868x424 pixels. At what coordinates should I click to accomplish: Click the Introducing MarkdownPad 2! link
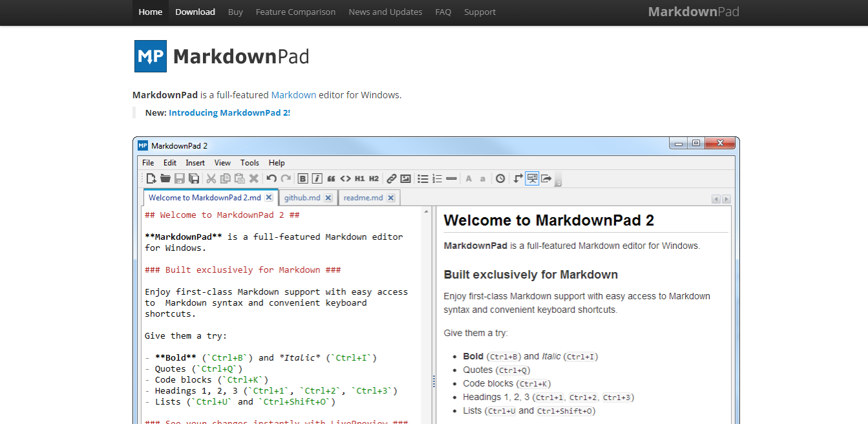pyautogui.click(x=229, y=112)
